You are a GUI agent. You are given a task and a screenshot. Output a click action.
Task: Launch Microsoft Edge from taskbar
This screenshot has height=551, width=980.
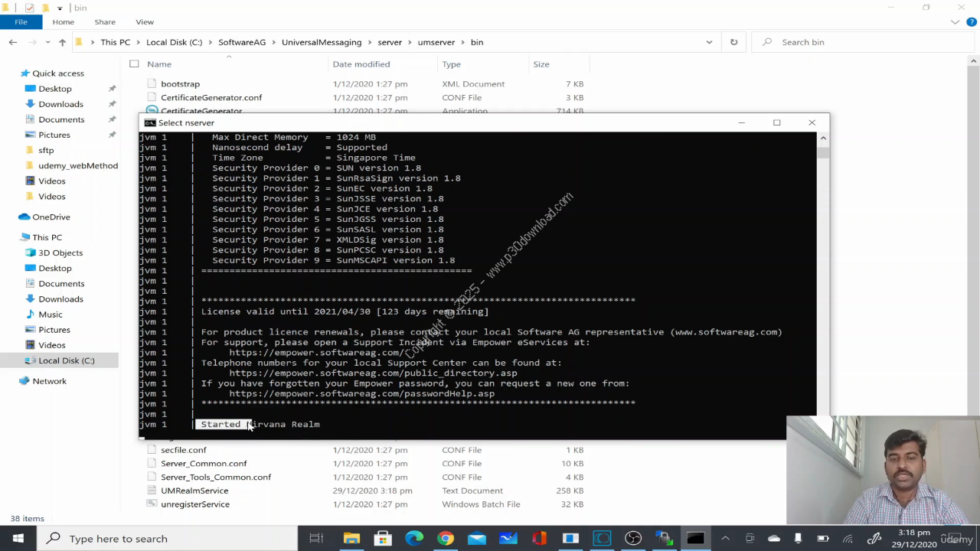[414, 539]
